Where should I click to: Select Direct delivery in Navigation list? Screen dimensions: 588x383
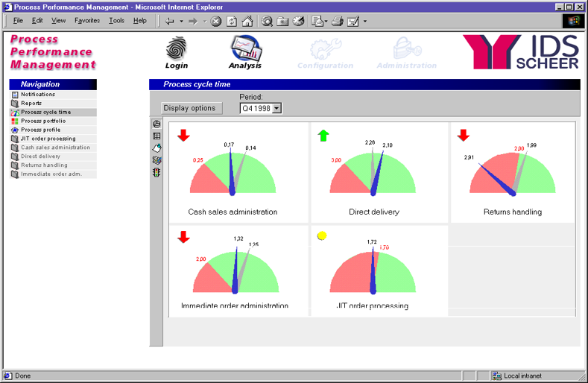click(x=40, y=156)
